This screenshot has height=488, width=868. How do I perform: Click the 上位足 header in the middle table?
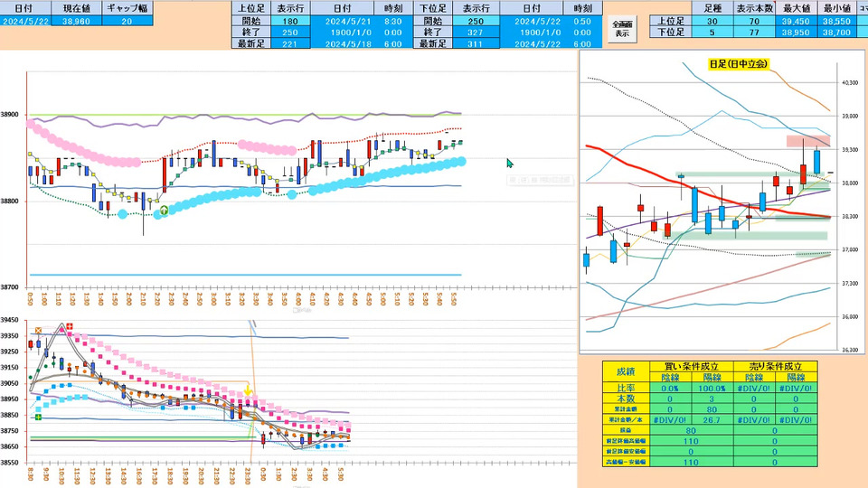click(x=250, y=8)
